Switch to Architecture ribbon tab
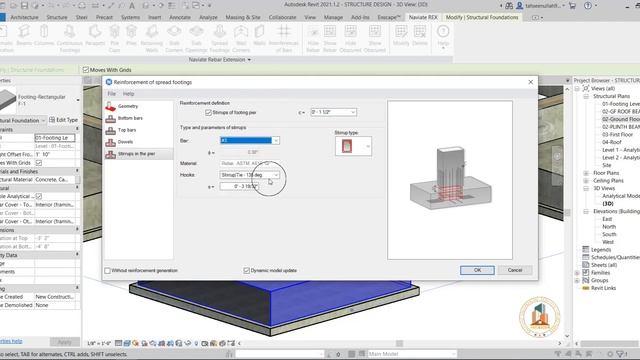640x360 pixels. 24,17
